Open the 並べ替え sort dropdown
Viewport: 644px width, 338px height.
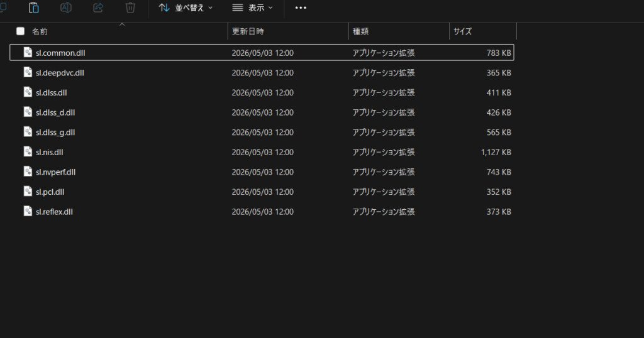186,8
